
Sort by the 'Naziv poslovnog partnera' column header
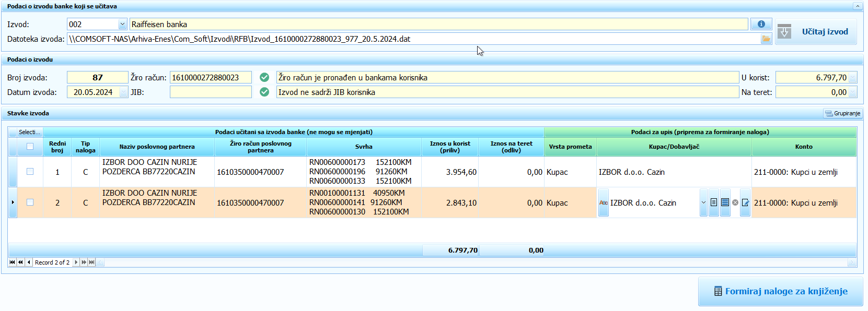click(x=157, y=147)
